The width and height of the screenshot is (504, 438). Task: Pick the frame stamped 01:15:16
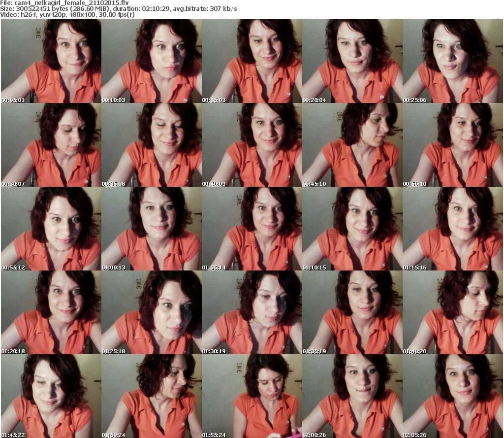tap(453, 229)
